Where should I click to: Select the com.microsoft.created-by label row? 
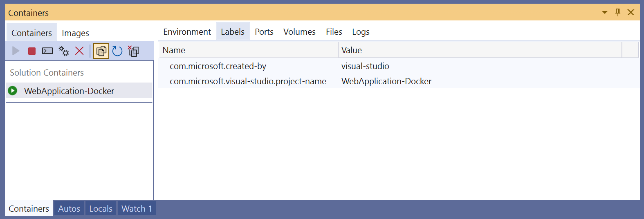point(399,66)
